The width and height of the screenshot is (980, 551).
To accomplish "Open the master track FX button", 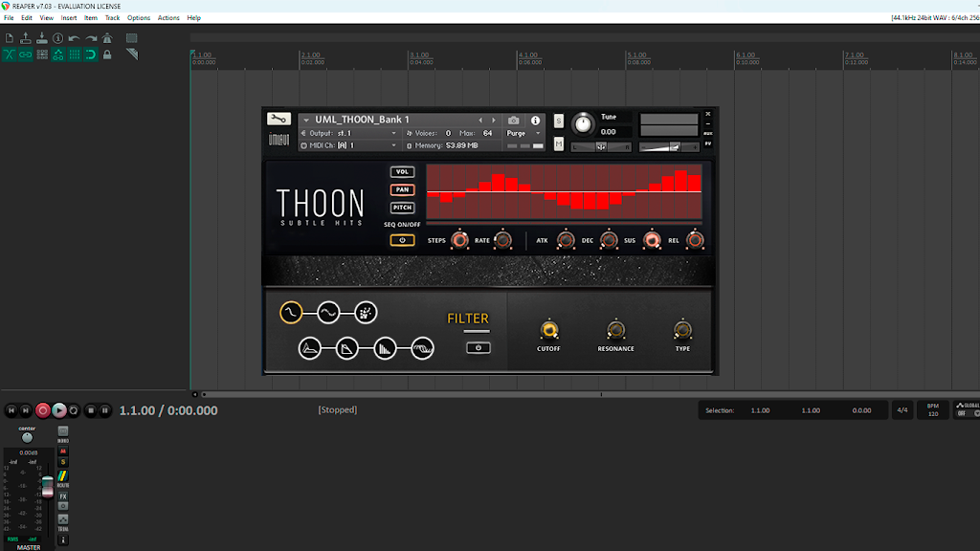I will 63,496.
